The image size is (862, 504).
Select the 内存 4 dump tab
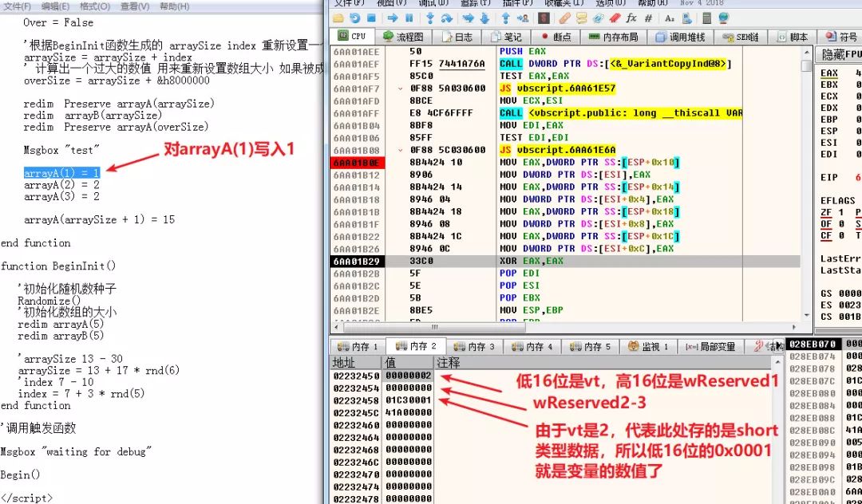click(532, 346)
